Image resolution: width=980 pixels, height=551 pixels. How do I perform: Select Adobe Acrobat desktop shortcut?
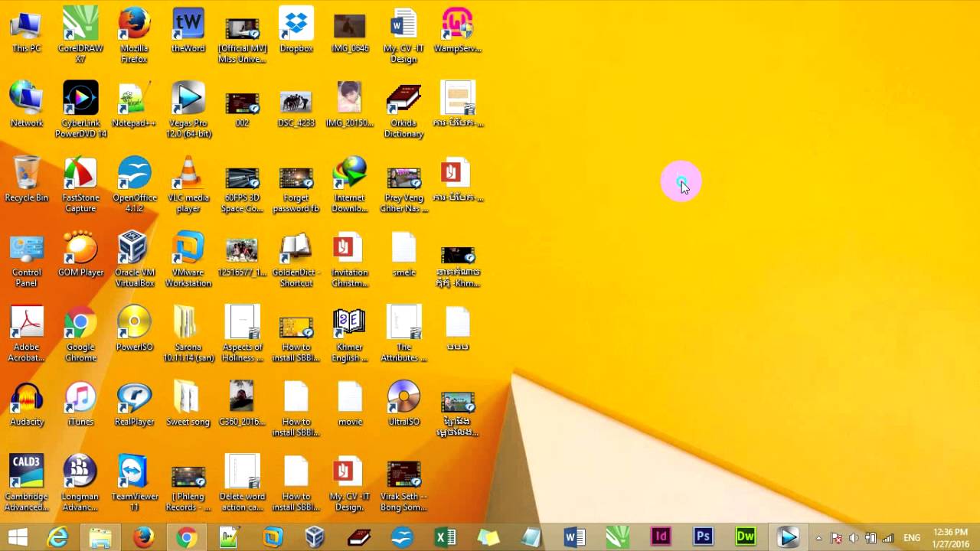pos(26,334)
